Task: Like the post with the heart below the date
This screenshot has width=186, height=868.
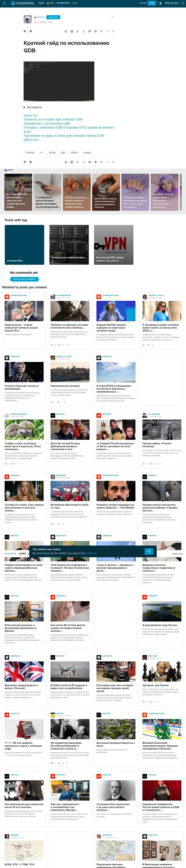Action: pyautogui.click(x=25, y=31)
